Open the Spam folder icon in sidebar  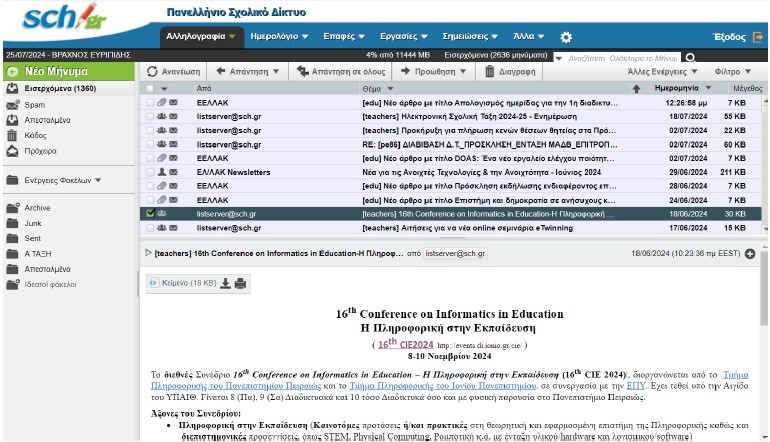(x=12, y=105)
